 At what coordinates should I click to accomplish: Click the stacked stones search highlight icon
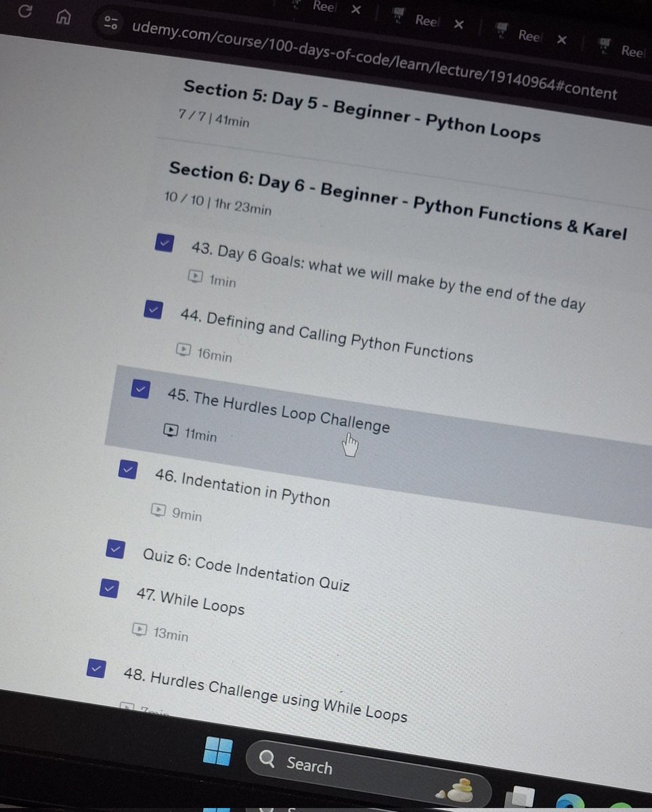coord(455,790)
